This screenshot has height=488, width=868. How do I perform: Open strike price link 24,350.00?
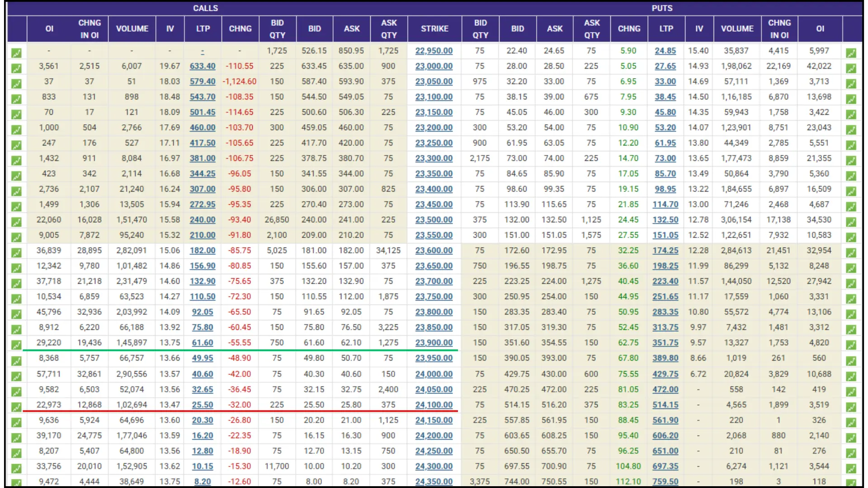coord(434,482)
